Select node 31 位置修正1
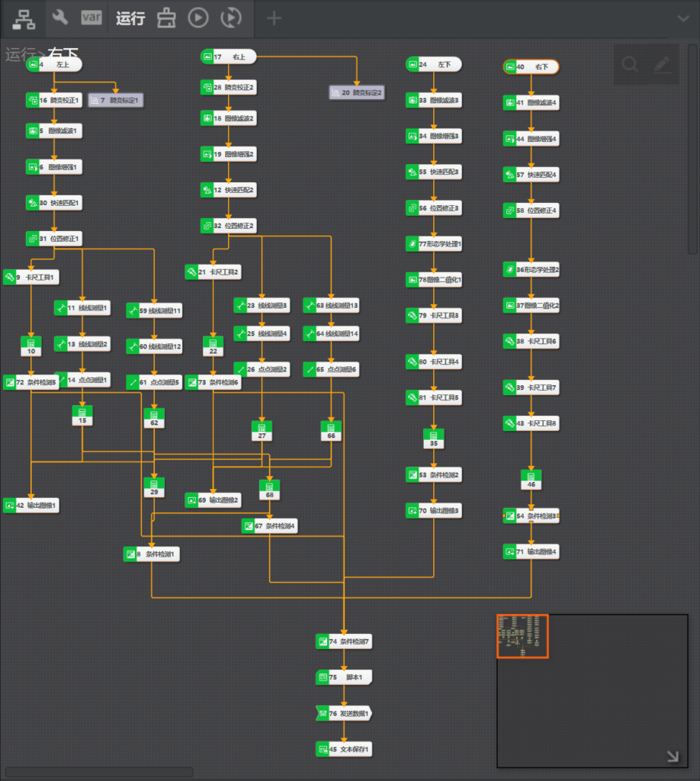700x781 pixels. tap(54, 239)
